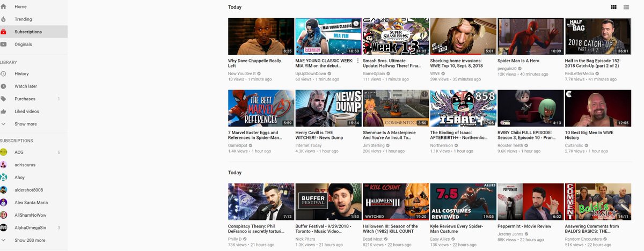
Task: Open the Rooster Teeth channel link
Action: tap(511, 145)
